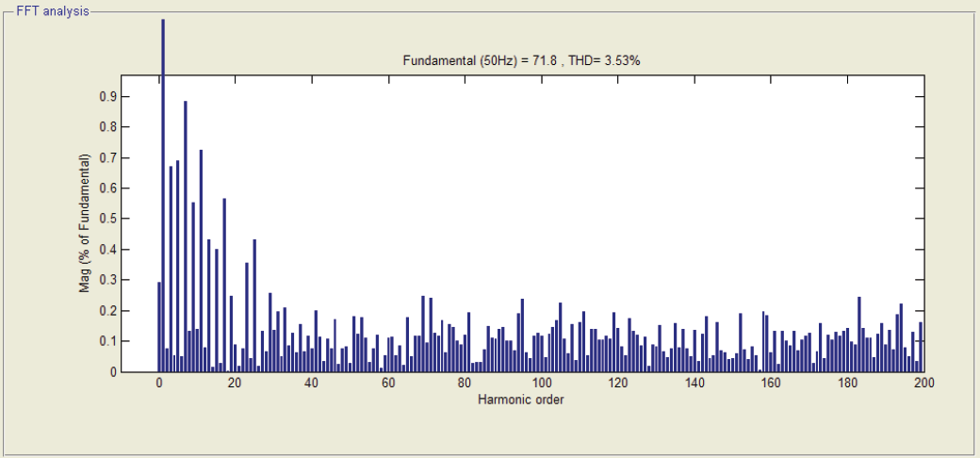The image size is (980, 458).
Task: Select the 11th harmonic bar near 0.72
Action: point(202,260)
